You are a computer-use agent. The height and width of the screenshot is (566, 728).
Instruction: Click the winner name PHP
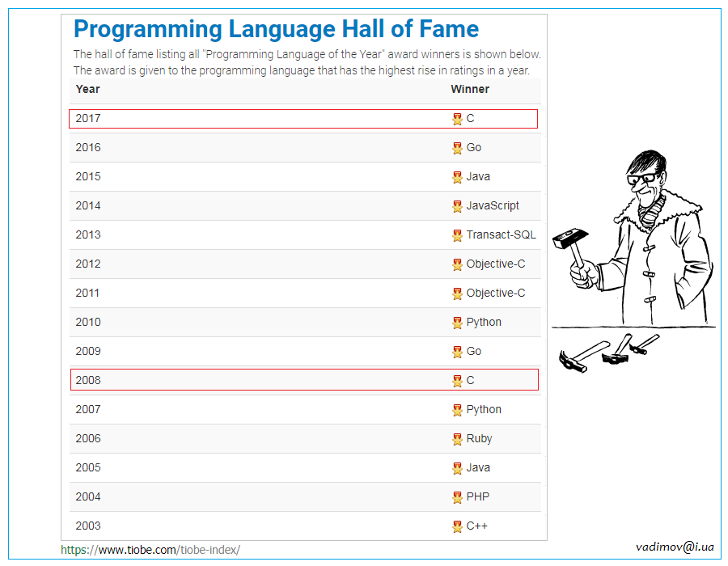point(478,497)
